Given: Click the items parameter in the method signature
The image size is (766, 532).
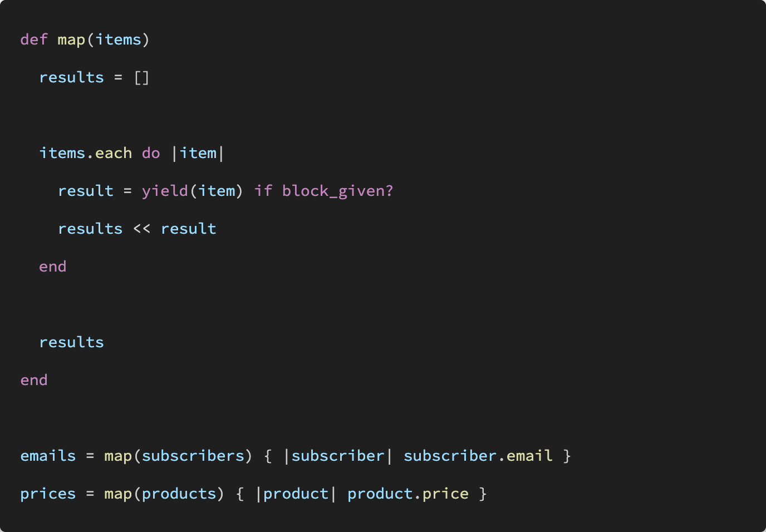Looking at the screenshot, I should pos(118,40).
